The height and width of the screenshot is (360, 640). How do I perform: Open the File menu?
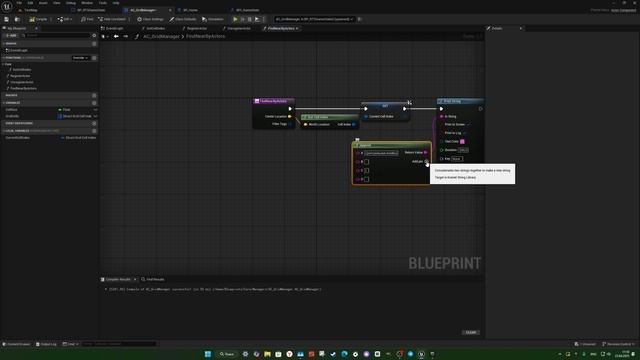19,3
